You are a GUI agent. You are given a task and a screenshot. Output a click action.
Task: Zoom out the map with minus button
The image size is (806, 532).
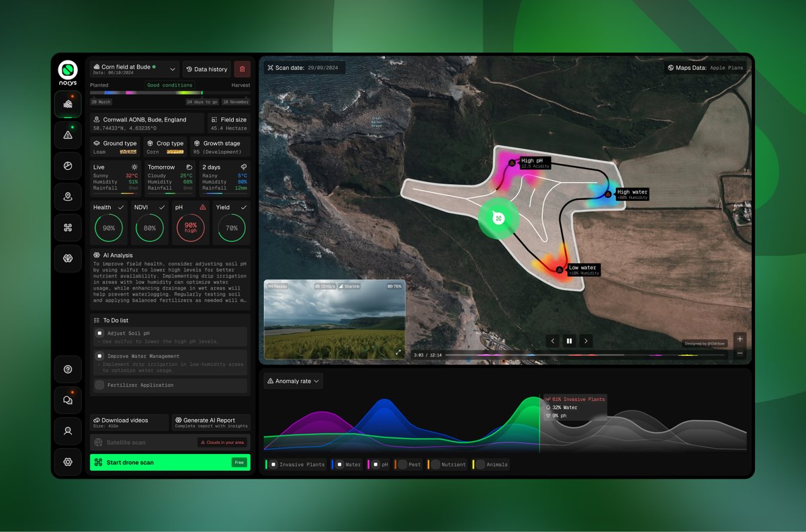click(x=740, y=353)
